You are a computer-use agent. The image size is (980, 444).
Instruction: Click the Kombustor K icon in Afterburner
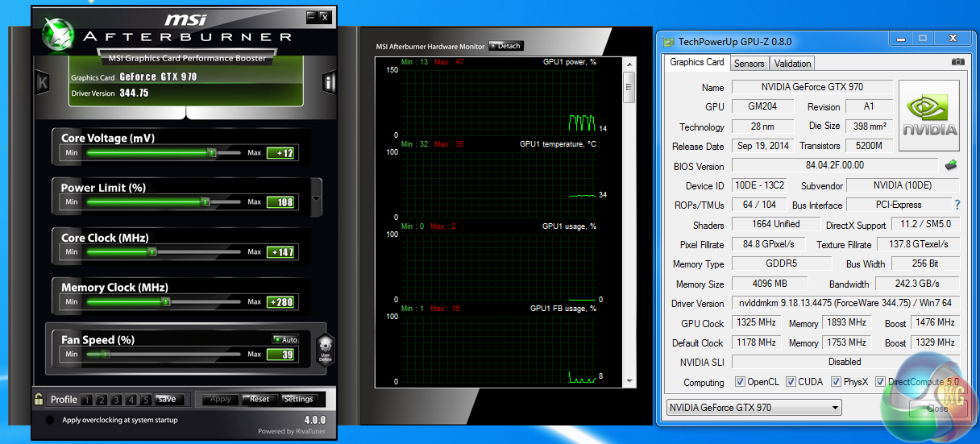pos(43,82)
